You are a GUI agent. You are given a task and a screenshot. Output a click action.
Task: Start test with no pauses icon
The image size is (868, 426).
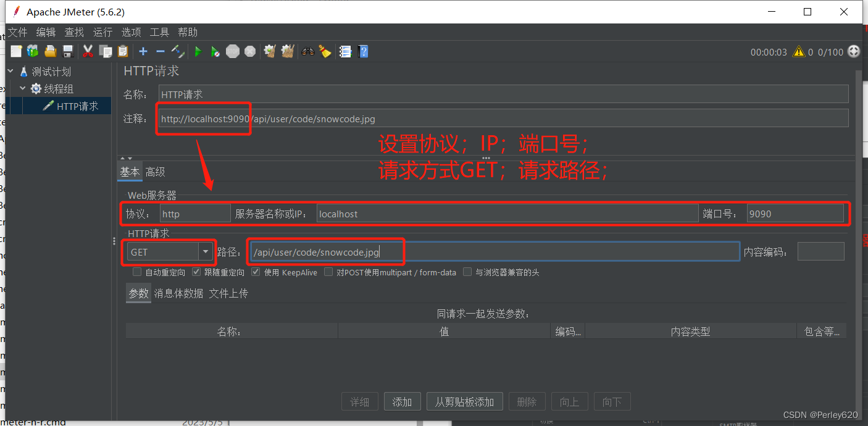click(215, 51)
